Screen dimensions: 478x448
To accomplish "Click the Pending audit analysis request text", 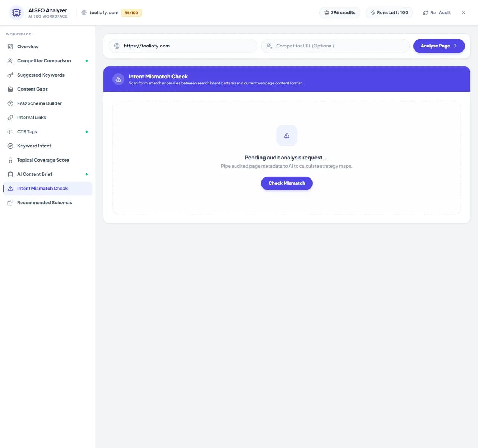I will [287, 158].
